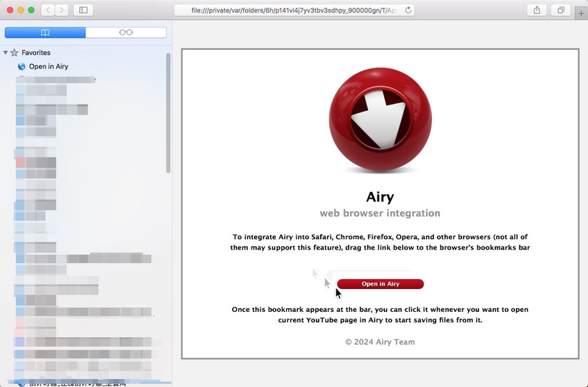588x387 pixels.
Task: Go forward with the Safari forward arrow
Action: [x=62, y=10]
